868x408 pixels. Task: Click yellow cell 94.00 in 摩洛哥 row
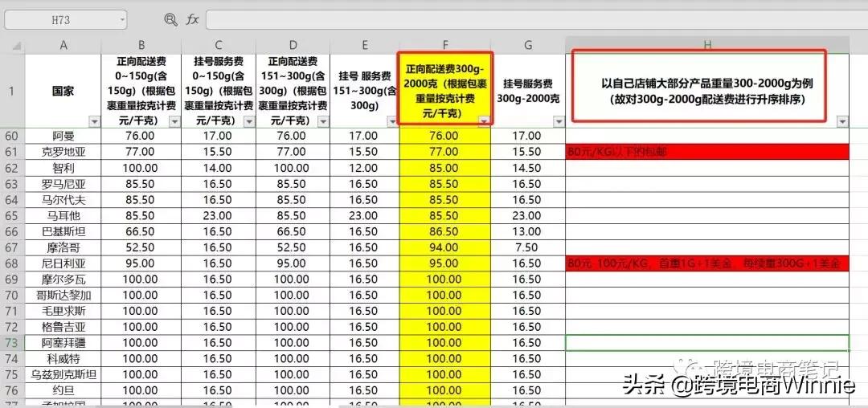(x=444, y=247)
